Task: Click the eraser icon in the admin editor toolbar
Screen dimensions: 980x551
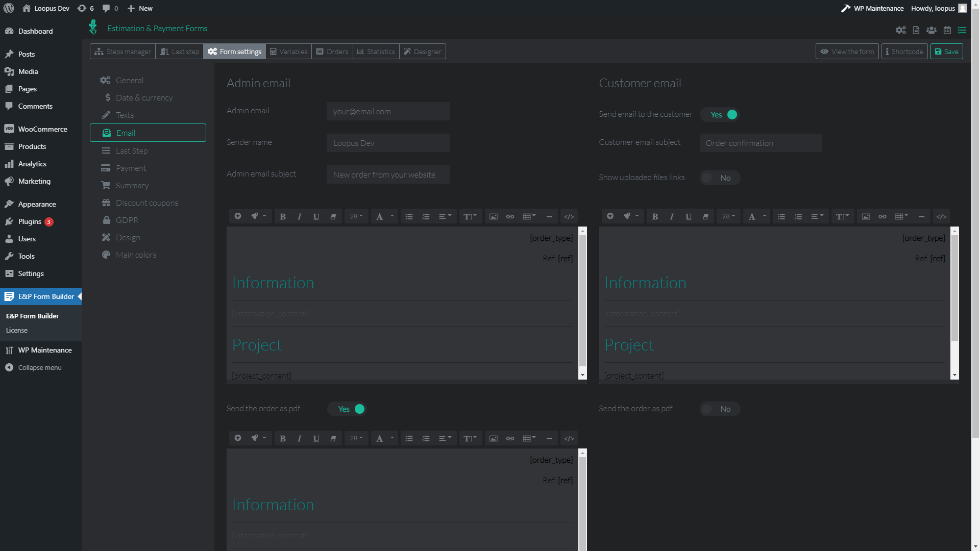Action: point(333,216)
